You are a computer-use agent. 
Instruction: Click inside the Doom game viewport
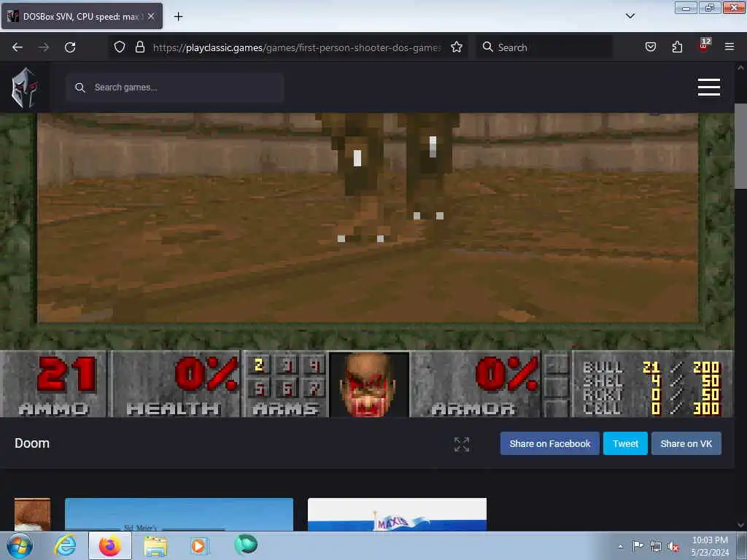point(368,217)
